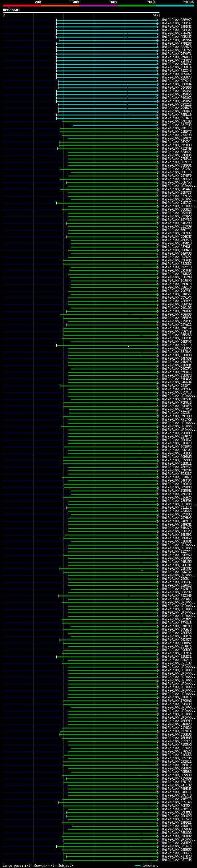This screenshot has width=197, height=868.
Task: Open hit UniRef100_Q7NP12
Action: (x=177, y=159)
